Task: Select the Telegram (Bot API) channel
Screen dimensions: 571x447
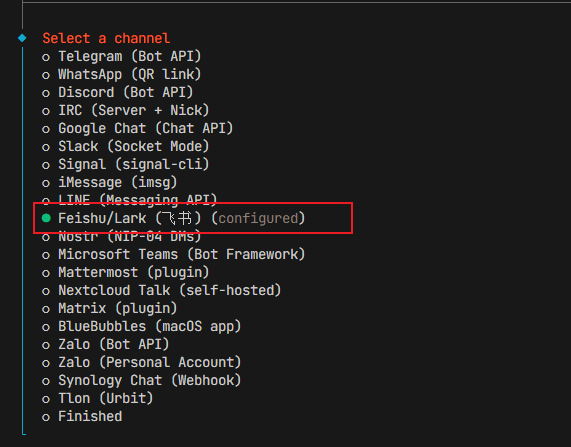Action: click(x=122, y=56)
